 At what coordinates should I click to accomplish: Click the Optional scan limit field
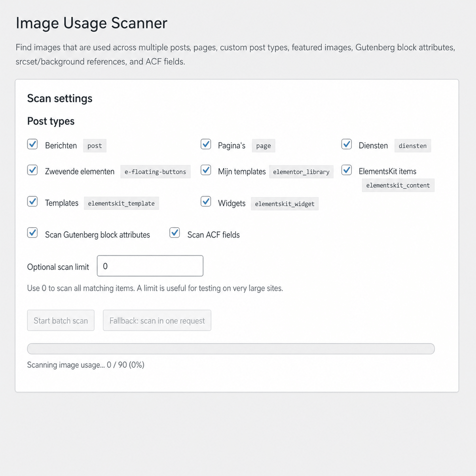(150, 266)
